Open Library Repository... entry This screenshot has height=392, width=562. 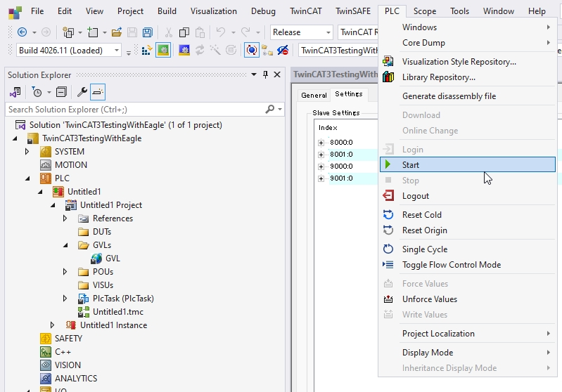(x=467, y=77)
